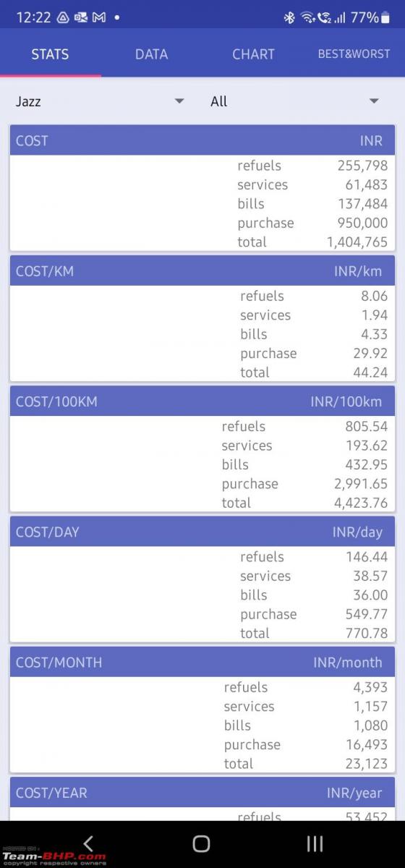
Task: Tap the COST/DAY section header
Action: tap(202, 532)
